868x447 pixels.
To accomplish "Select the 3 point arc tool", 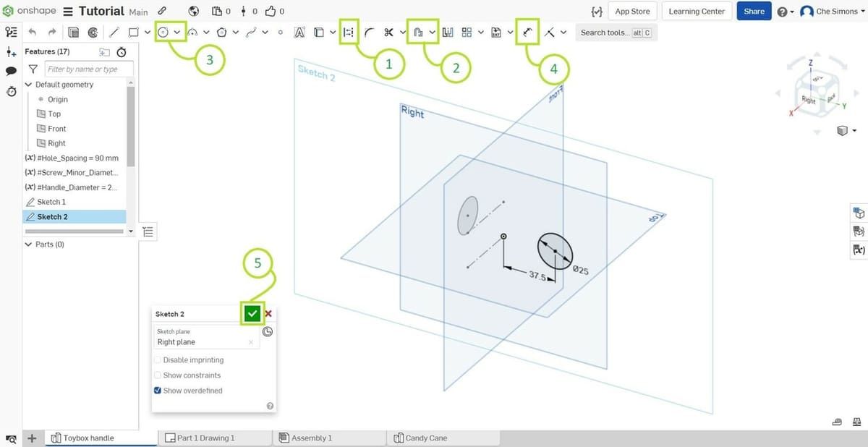I will (x=192, y=32).
